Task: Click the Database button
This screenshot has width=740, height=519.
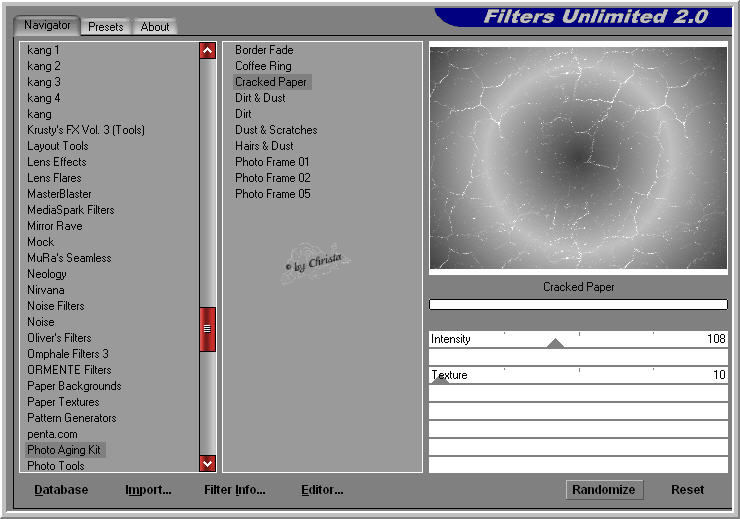Action: [x=61, y=490]
